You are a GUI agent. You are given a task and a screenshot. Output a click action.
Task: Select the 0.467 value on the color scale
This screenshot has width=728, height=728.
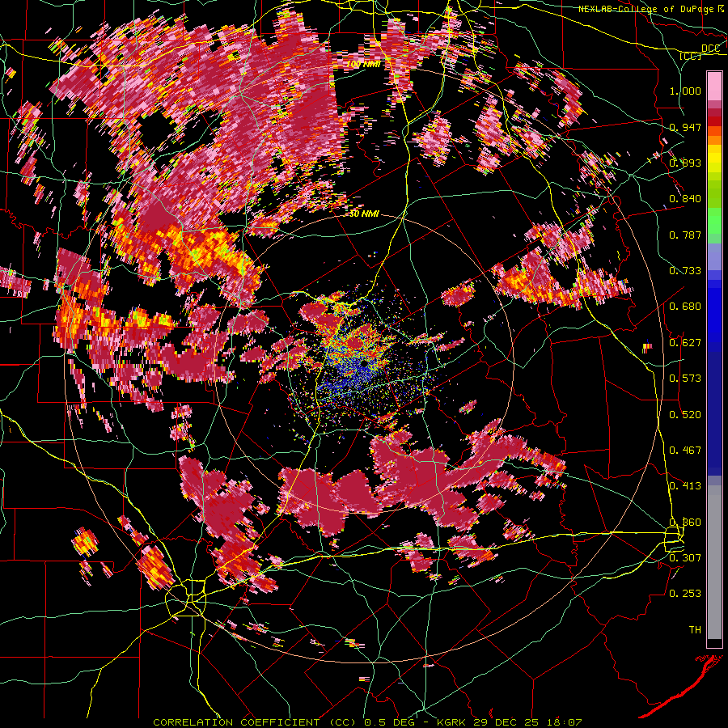pyautogui.click(x=685, y=451)
